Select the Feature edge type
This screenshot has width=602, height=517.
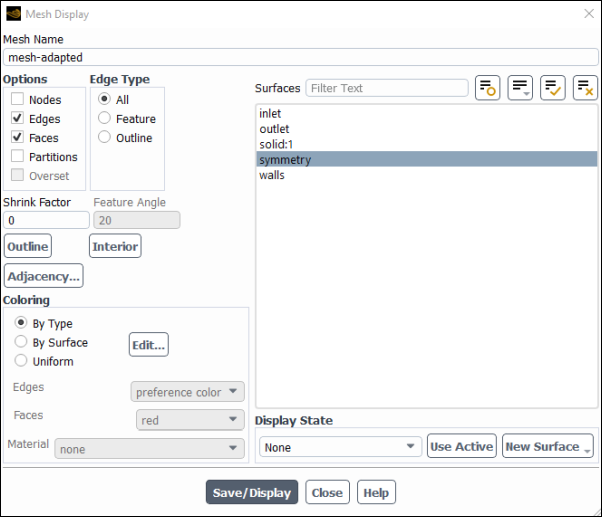104,118
